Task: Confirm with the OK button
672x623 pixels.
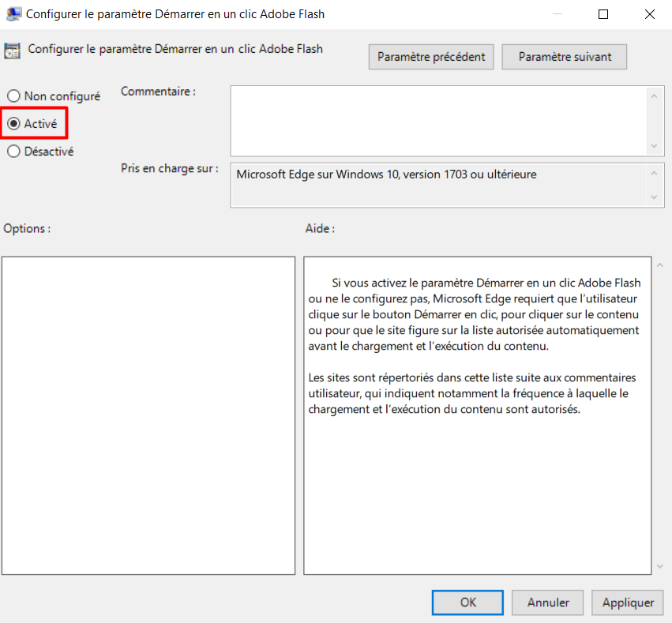Action: 468,602
